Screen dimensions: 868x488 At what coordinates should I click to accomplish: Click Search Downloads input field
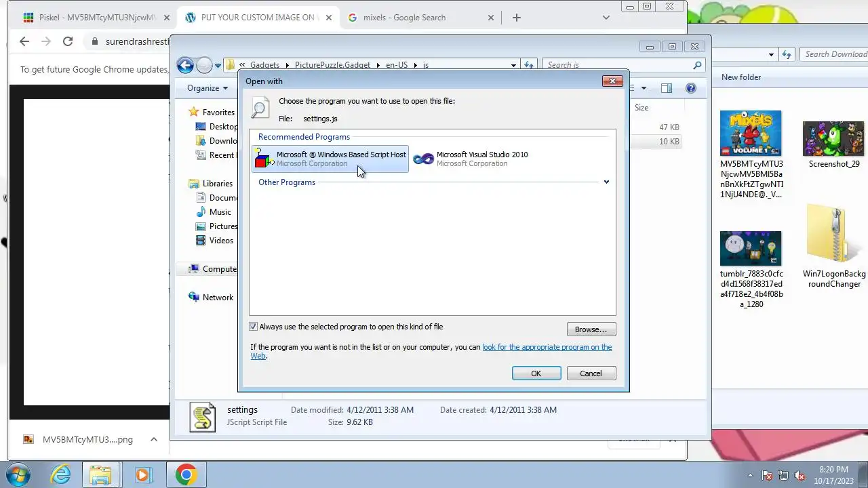pos(834,54)
